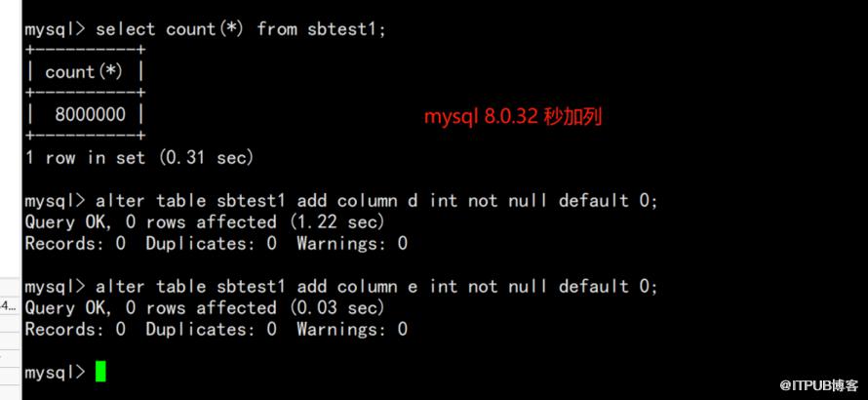Click the last empty mysql> prompt

(55, 373)
